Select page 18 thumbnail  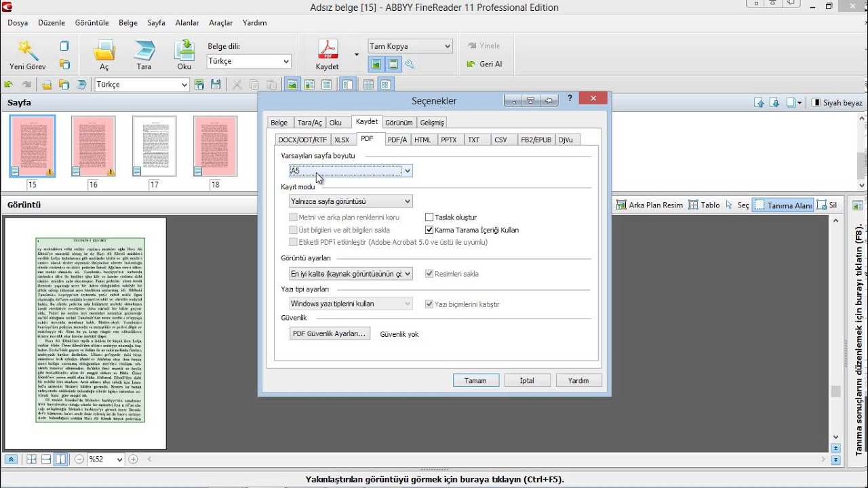pyautogui.click(x=215, y=146)
